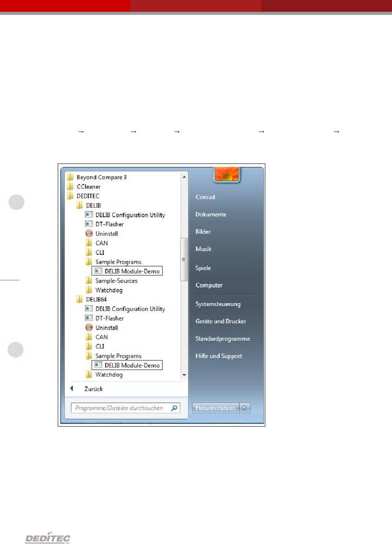Open Standardprogramme
Screen dimensions: 392x555
point(223,339)
